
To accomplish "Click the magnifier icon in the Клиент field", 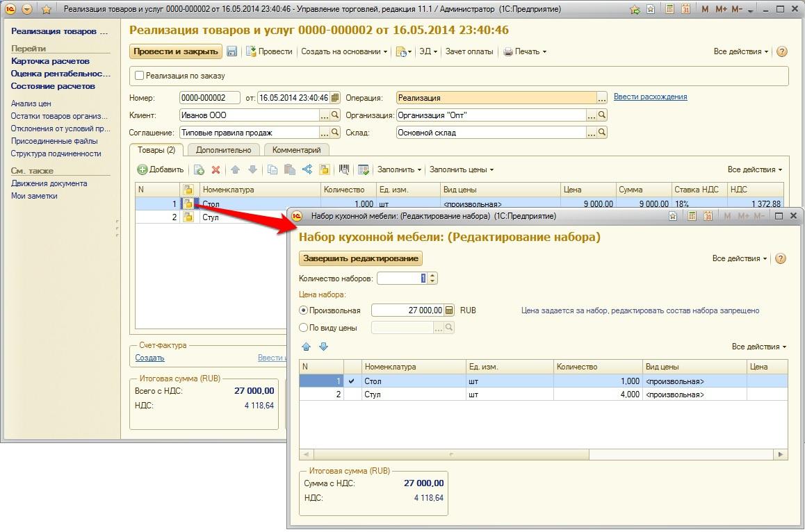I will pos(335,115).
